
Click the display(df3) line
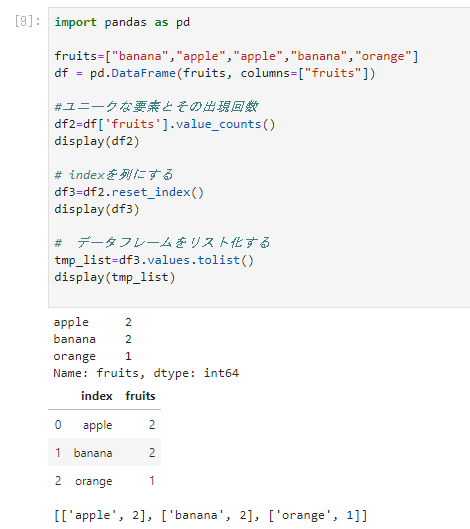tap(97, 209)
